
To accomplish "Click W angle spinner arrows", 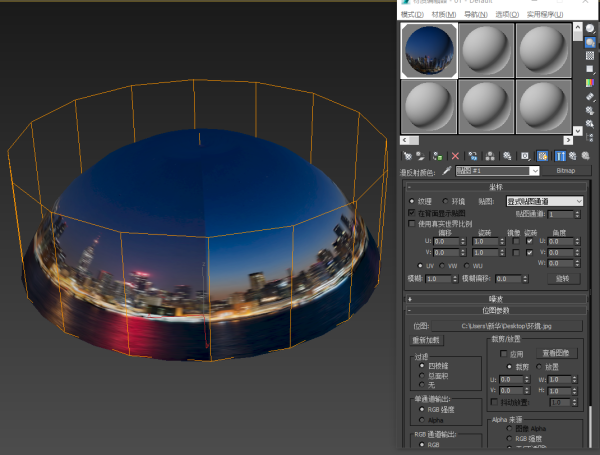I will click(x=577, y=263).
